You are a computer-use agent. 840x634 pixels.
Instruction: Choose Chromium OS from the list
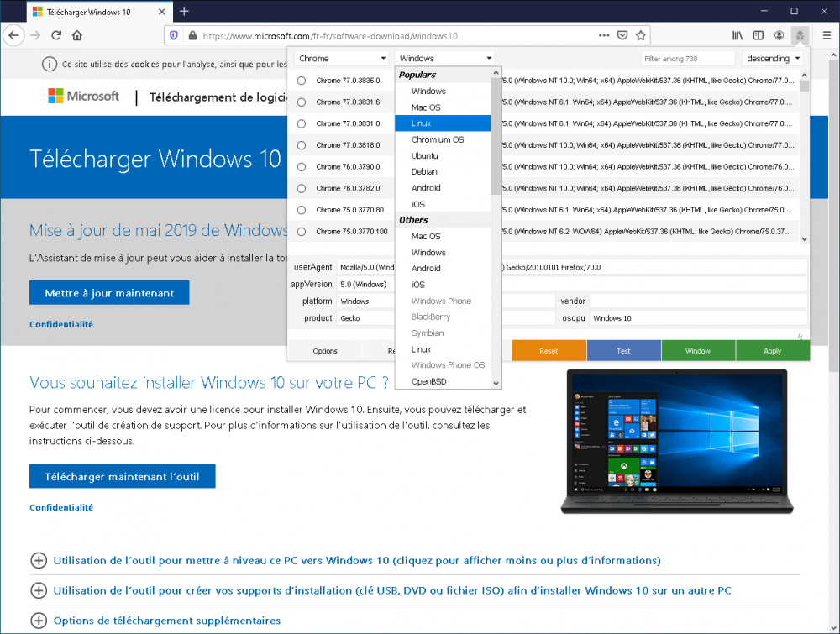[443, 139]
